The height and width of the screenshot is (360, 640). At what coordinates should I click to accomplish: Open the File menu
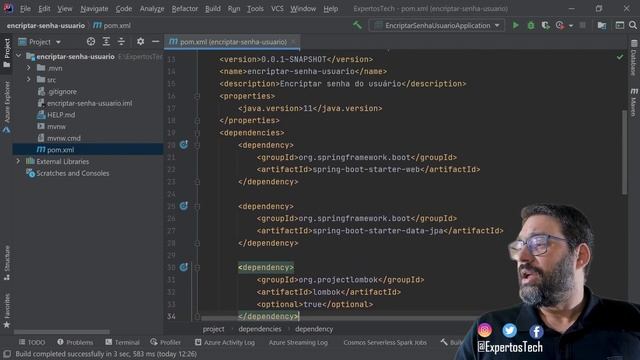(25, 9)
